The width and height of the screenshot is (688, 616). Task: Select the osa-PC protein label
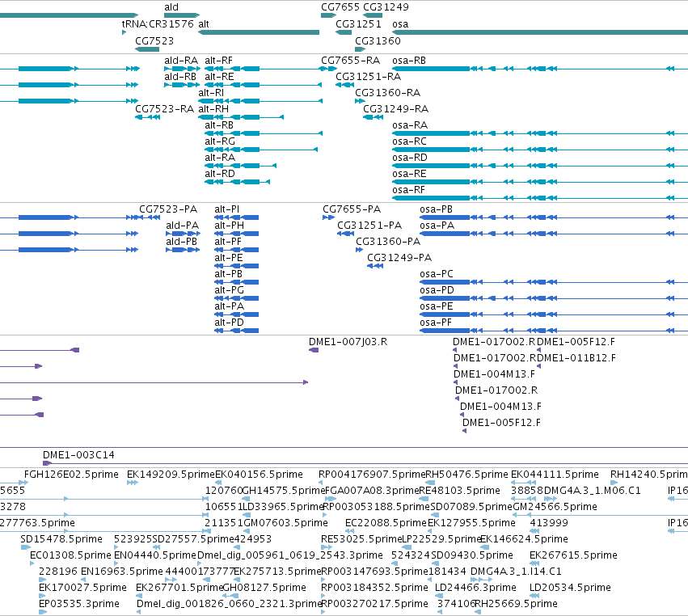click(x=436, y=274)
